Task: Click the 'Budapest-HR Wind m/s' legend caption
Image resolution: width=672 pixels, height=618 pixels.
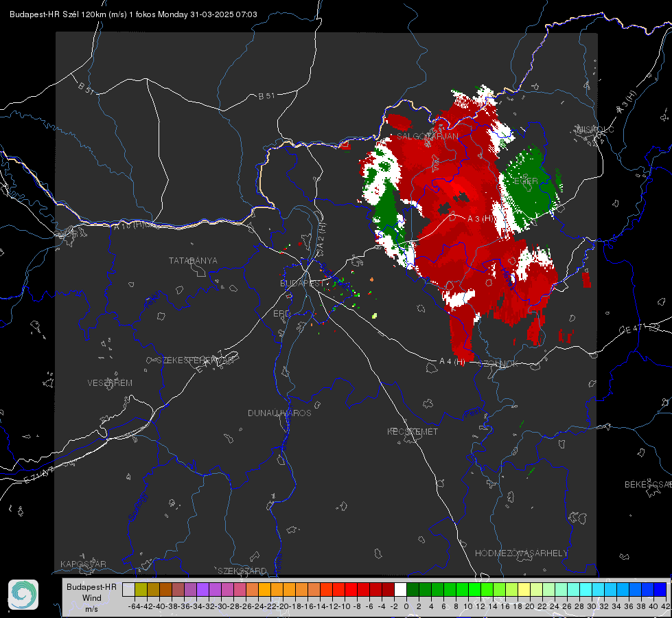Action: 91,597
